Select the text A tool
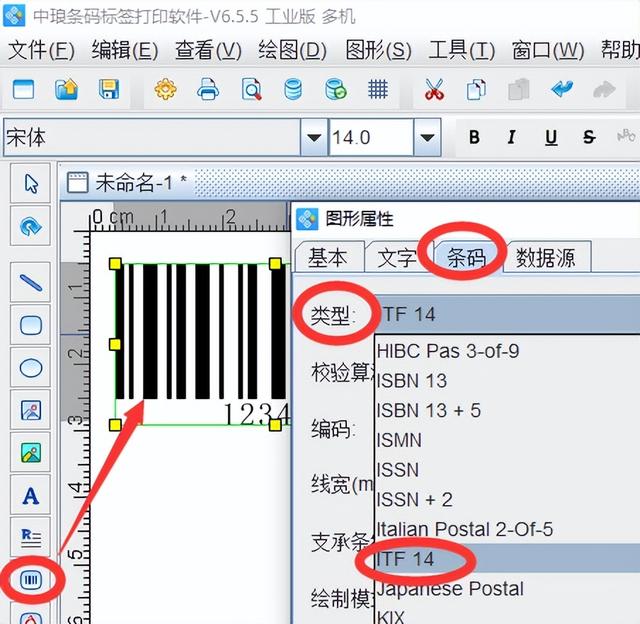 tap(31, 495)
